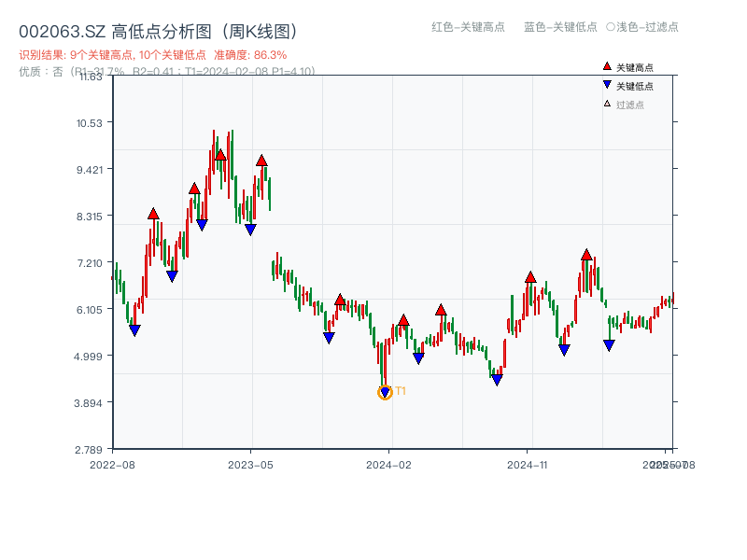
Task: Click the red 关键高点 triangle legend icon
Action: pos(607,66)
